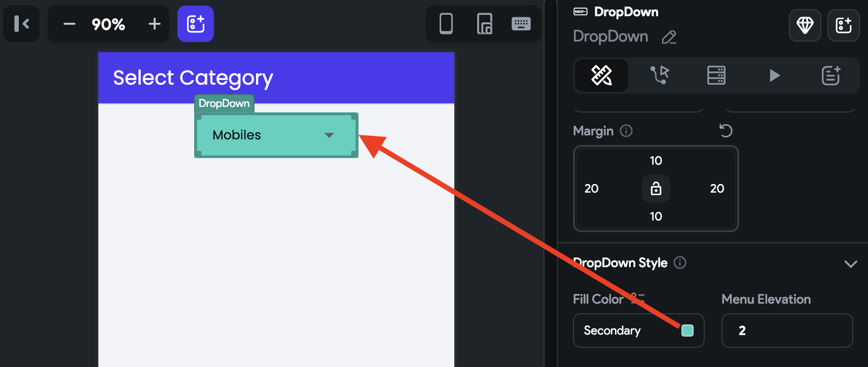This screenshot has height=367, width=868.
Task: Edit the bottom margin value 10
Action: click(656, 216)
